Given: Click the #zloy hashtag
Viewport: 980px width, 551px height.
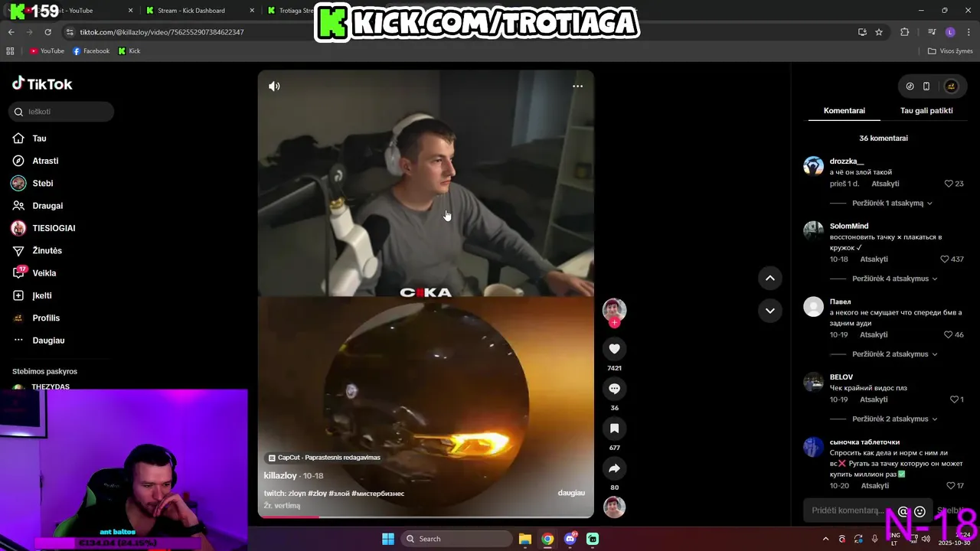Looking at the screenshot, I should point(317,494).
